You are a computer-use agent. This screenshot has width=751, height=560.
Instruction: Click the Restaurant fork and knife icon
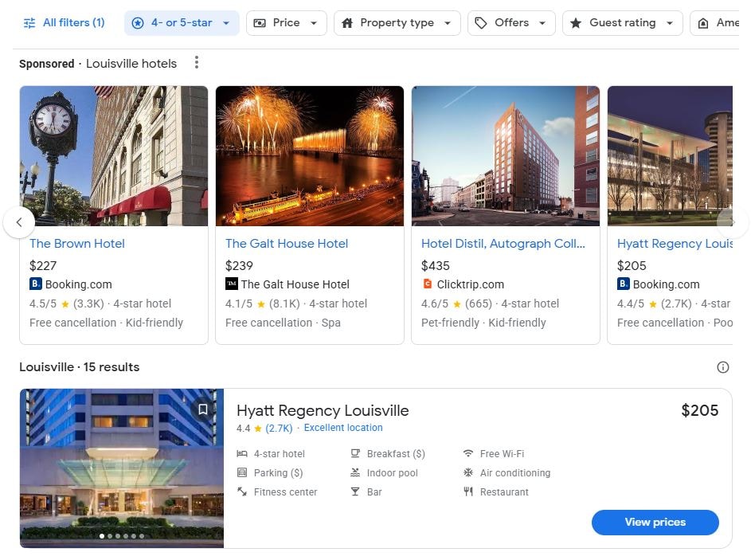pos(468,491)
